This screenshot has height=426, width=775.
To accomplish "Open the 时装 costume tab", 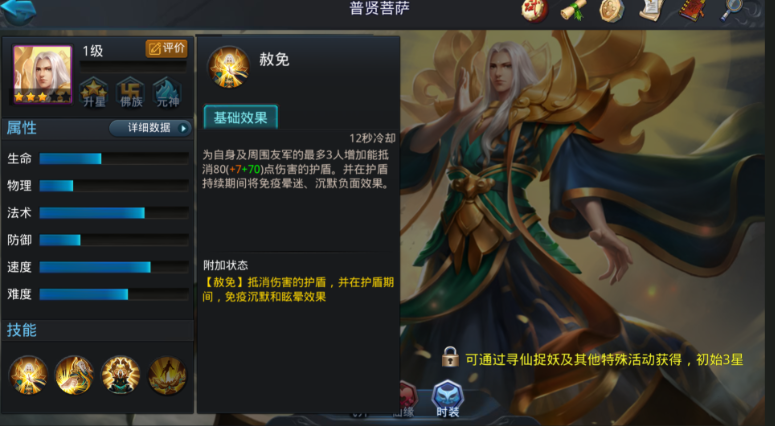I will pos(447,399).
